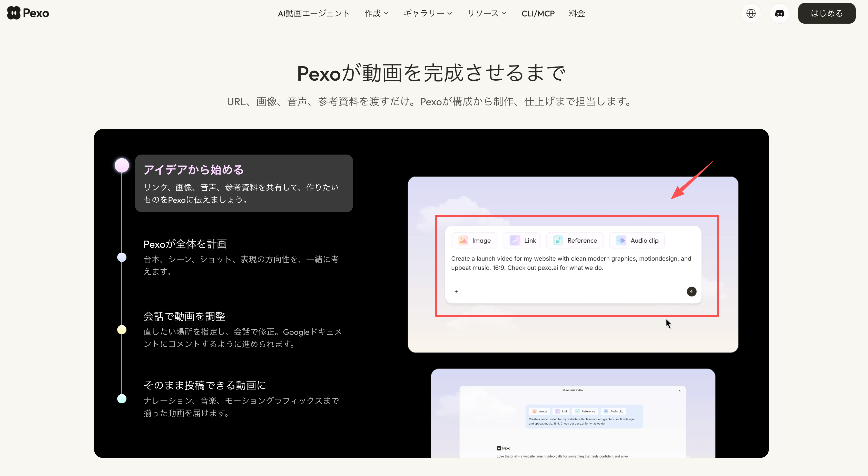Click the Audio clip attachment chip

637,241
